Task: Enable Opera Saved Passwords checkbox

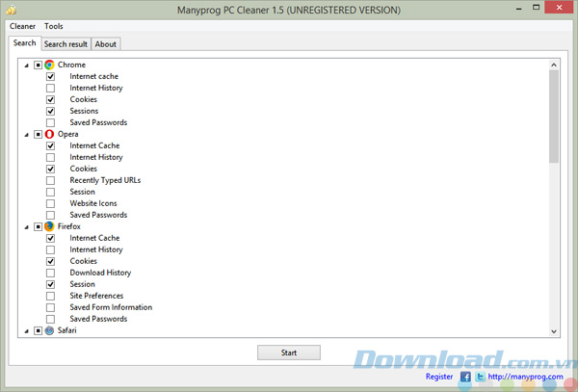Action: 50,215
